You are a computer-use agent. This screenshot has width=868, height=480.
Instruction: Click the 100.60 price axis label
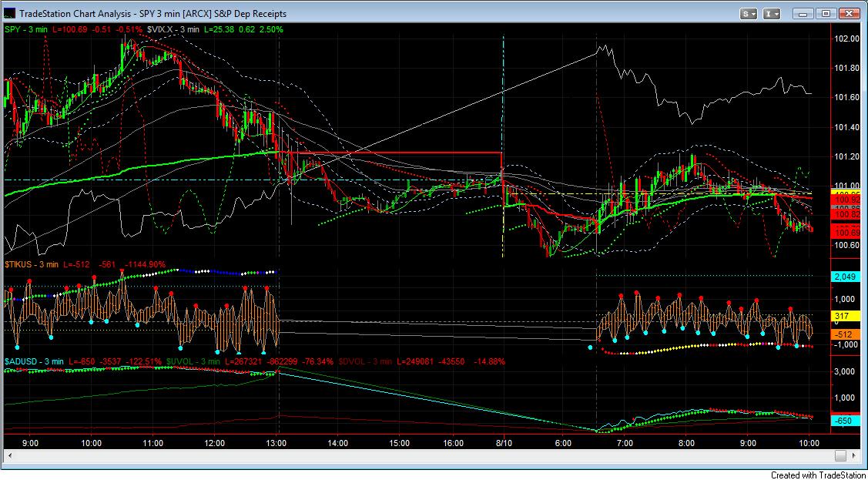pos(847,245)
